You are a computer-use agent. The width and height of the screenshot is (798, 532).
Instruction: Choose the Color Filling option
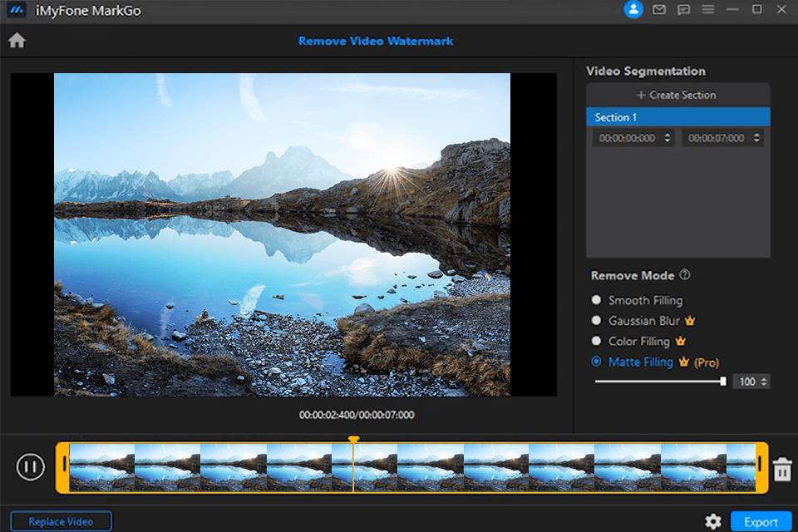(x=596, y=342)
